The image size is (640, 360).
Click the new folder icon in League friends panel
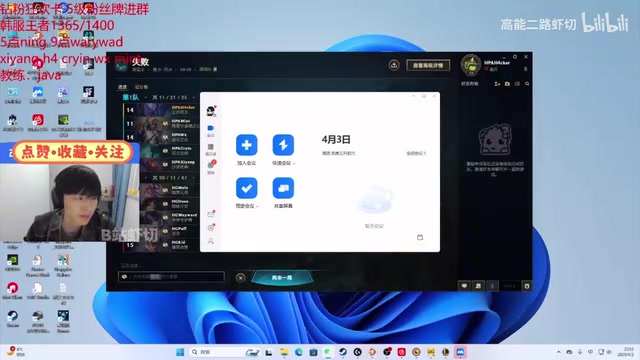(507, 84)
